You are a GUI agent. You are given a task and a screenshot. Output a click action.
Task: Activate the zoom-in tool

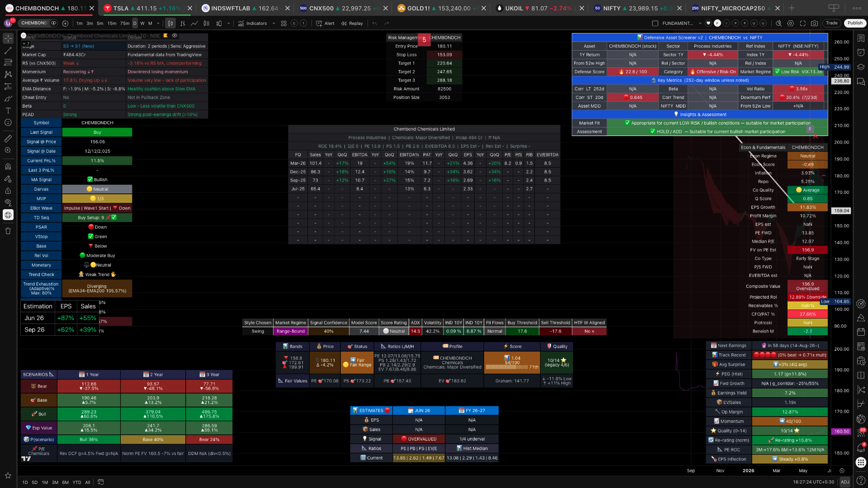(x=8, y=150)
